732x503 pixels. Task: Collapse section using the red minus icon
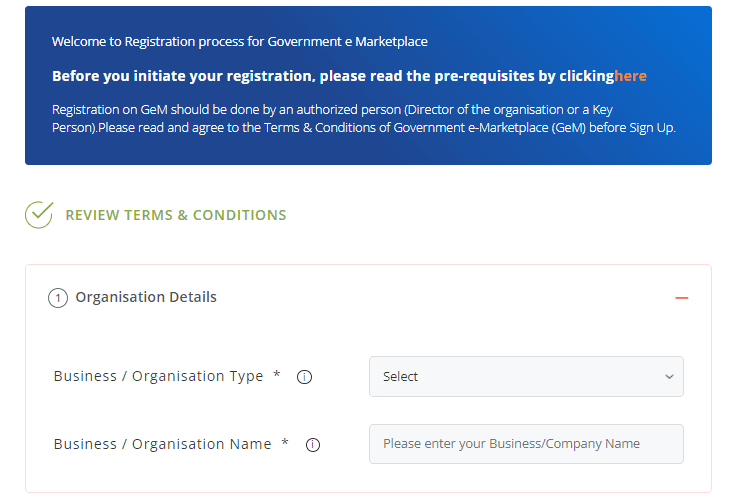682,298
